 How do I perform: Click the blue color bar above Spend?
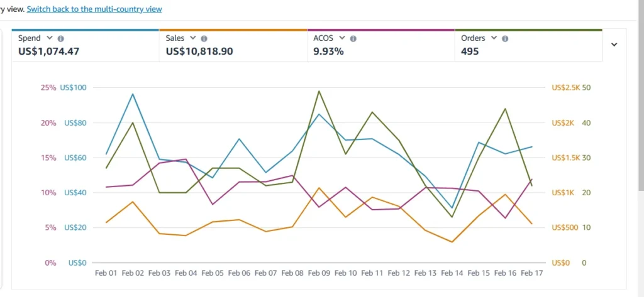(85, 30)
